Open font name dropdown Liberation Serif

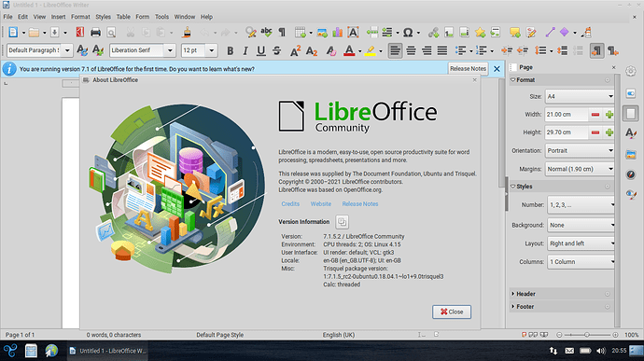(x=170, y=50)
